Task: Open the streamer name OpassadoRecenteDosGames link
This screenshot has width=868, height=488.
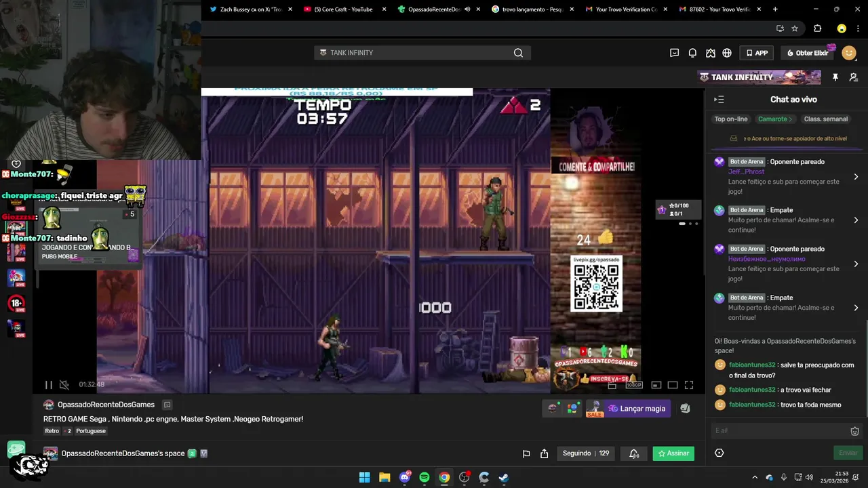Action: coord(106,405)
